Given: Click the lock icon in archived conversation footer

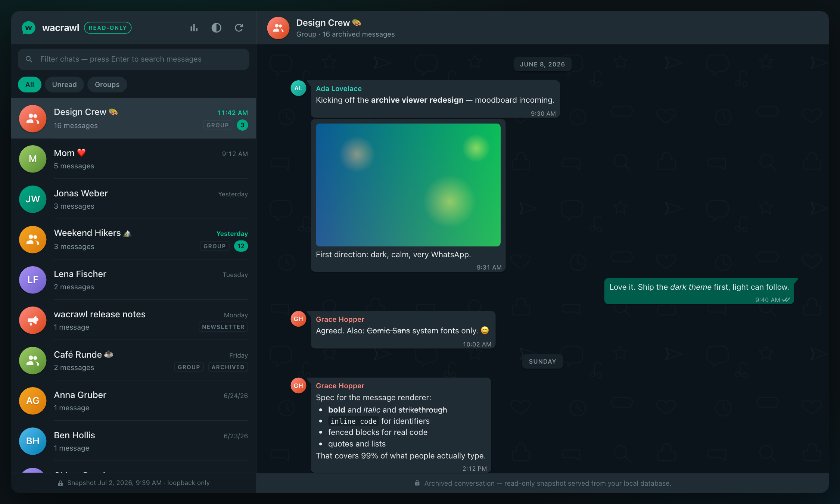Looking at the screenshot, I should click(417, 483).
